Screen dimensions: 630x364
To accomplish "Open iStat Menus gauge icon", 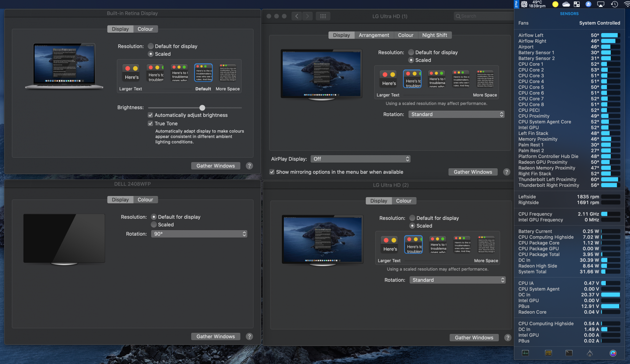I will click(x=613, y=353).
